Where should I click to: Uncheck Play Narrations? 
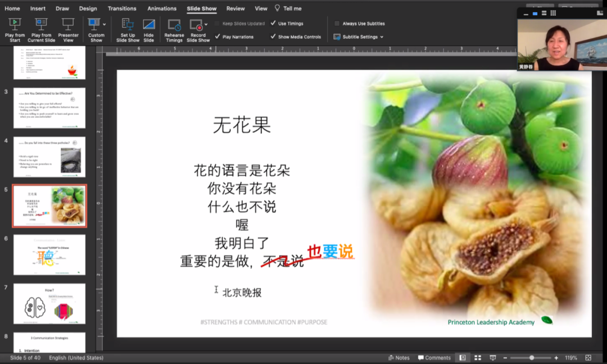click(218, 37)
